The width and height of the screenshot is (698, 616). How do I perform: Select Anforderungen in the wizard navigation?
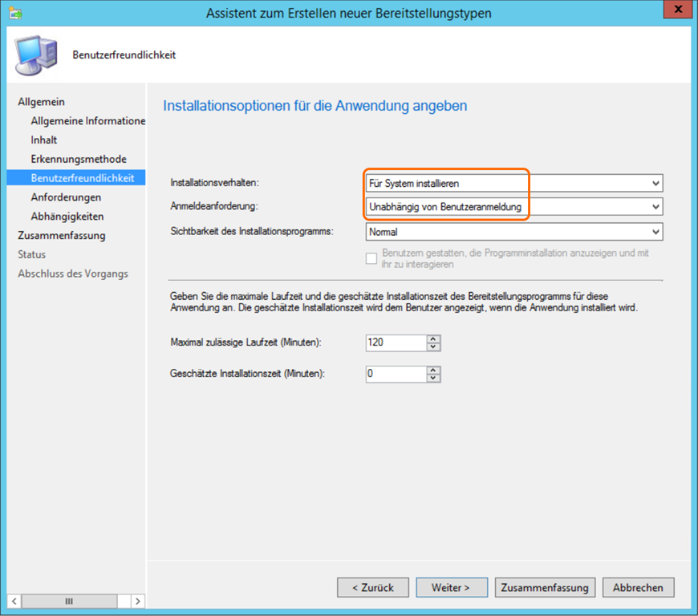[66, 197]
